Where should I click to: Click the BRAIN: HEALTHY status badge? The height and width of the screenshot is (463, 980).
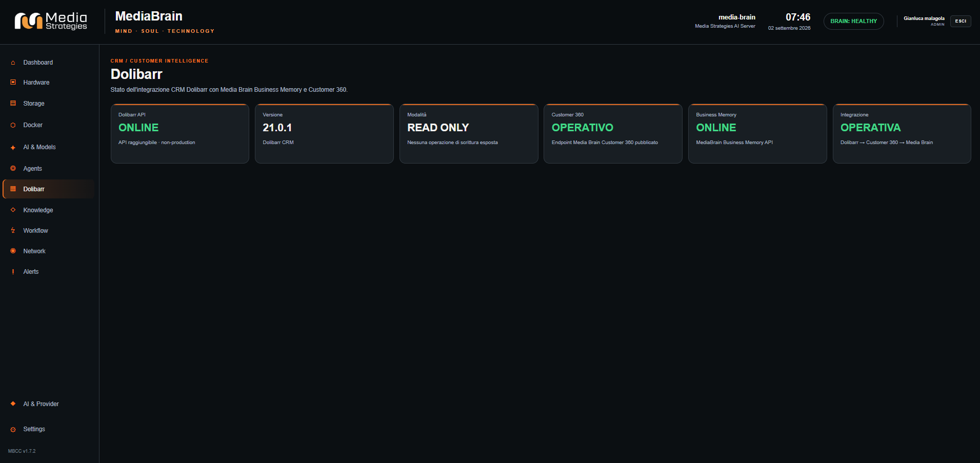(854, 21)
